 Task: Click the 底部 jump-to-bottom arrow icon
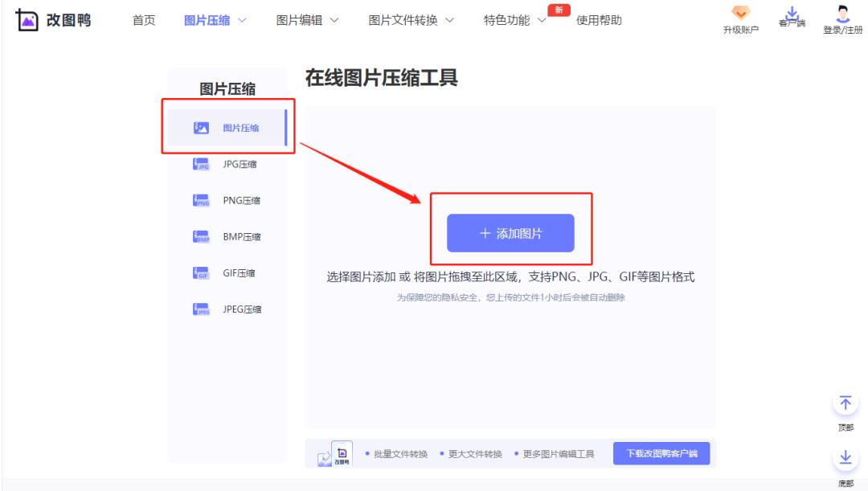coord(845,458)
